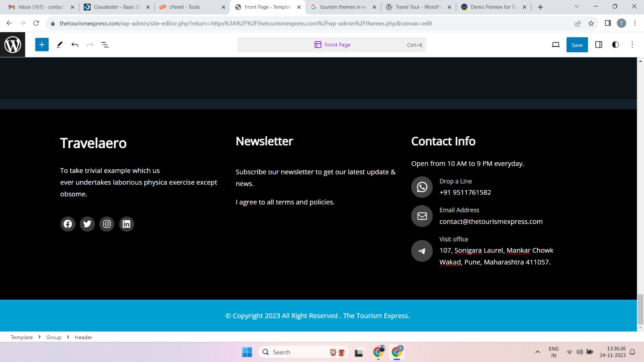This screenshot has height=362, width=644.
Task: Switch to the cPanel - Tools browser tab
Action: 188,7
